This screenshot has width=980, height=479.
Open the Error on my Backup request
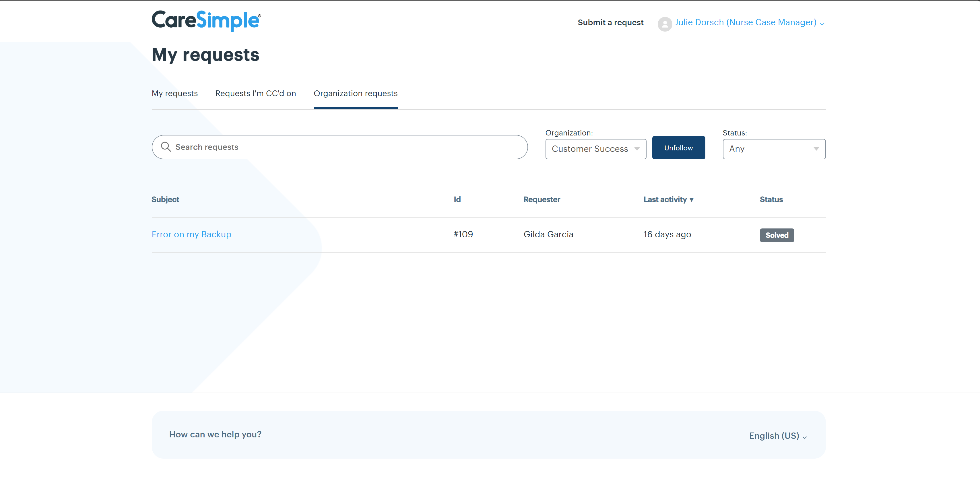point(191,234)
